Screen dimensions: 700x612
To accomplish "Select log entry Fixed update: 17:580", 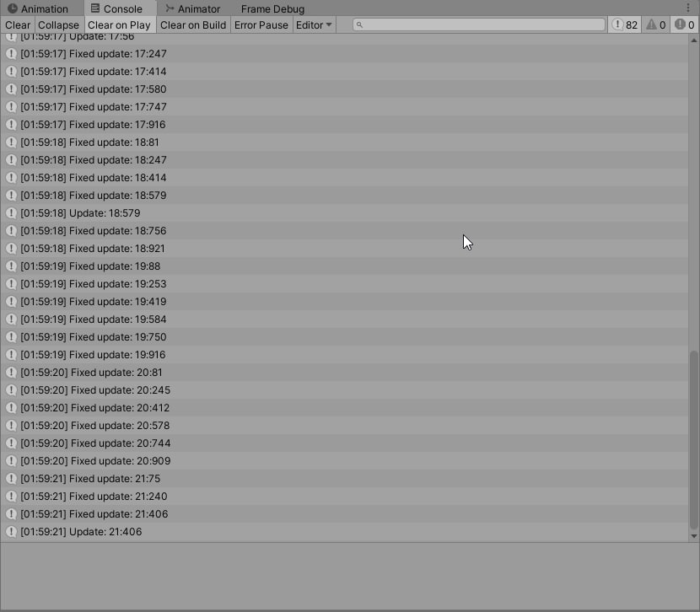I will point(344,89).
